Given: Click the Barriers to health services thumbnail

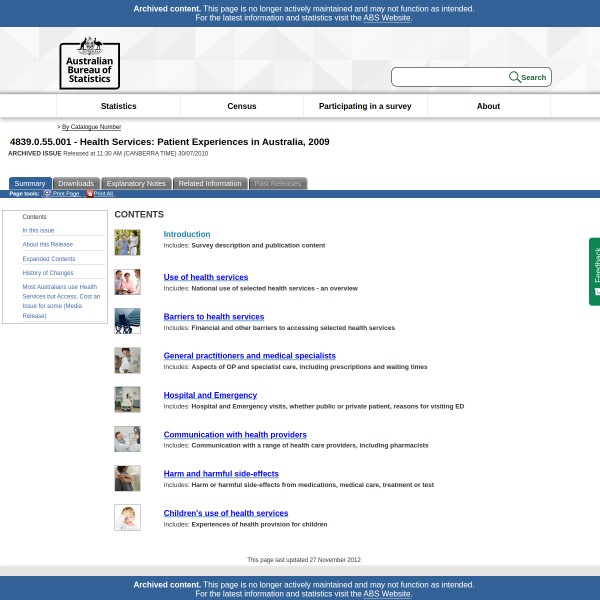Looking at the screenshot, I should (127, 321).
